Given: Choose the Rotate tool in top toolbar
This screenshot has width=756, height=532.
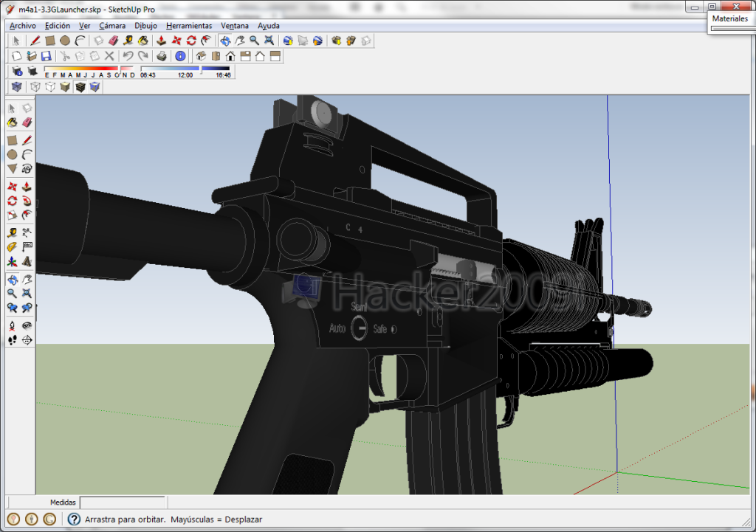Looking at the screenshot, I should tap(191, 41).
